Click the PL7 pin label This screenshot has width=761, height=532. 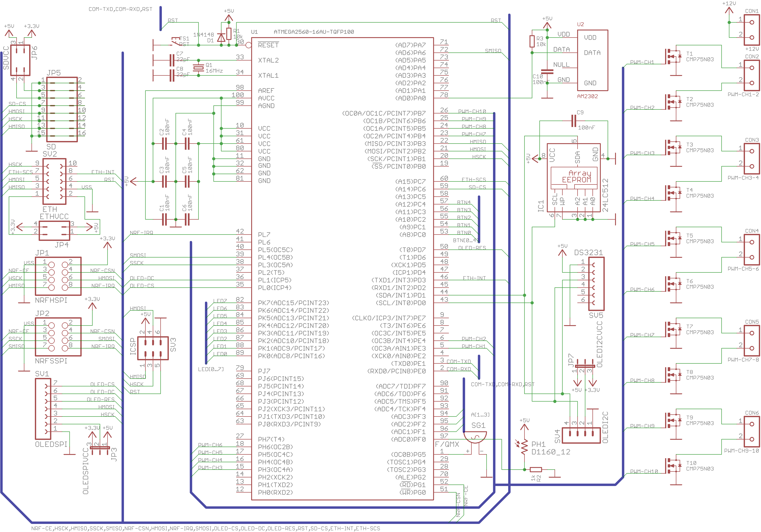pos(264,235)
